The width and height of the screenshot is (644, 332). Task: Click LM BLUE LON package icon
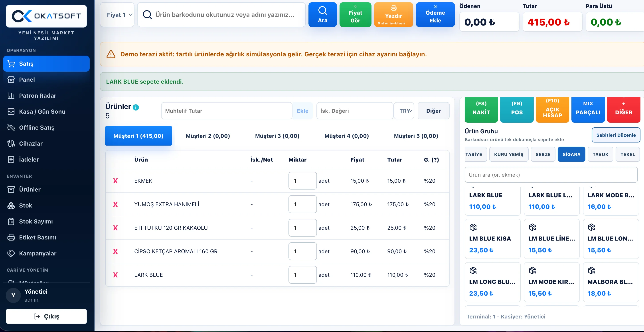click(x=591, y=227)
